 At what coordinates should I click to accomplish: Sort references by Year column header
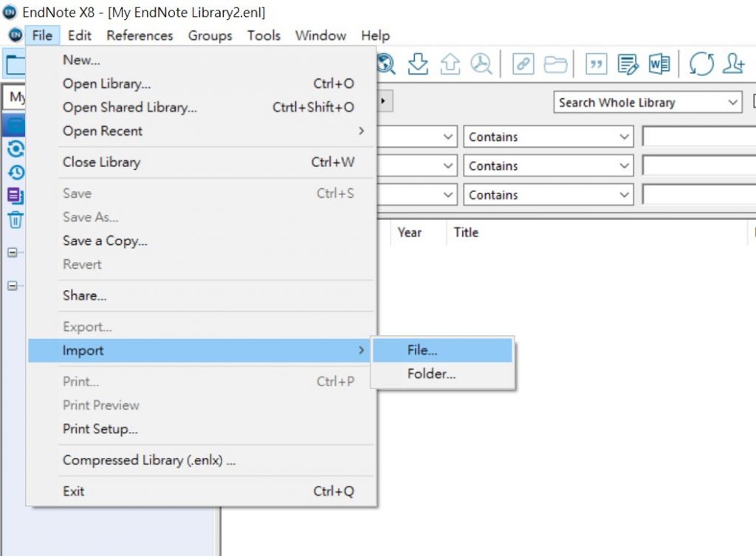point(409,233)
